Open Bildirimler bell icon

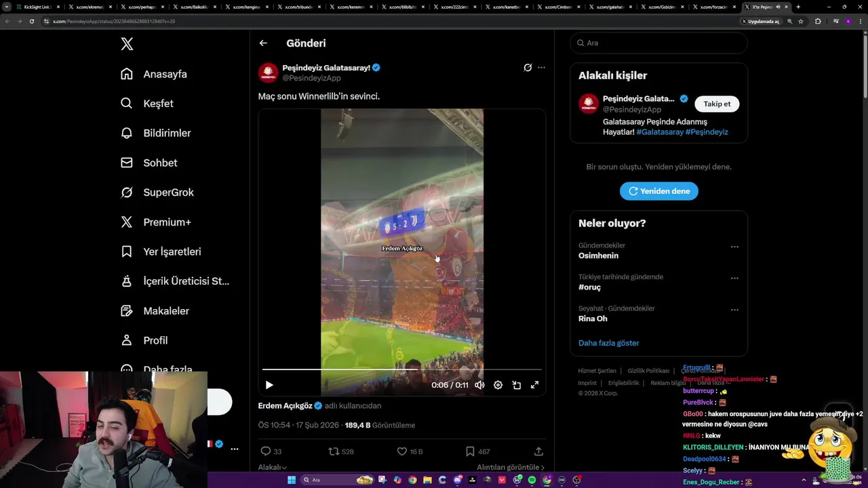coord(127,133)
